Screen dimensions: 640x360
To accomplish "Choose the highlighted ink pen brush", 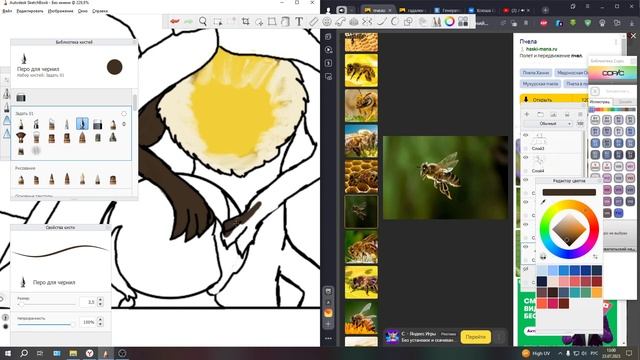I will [x=82, y=124].
